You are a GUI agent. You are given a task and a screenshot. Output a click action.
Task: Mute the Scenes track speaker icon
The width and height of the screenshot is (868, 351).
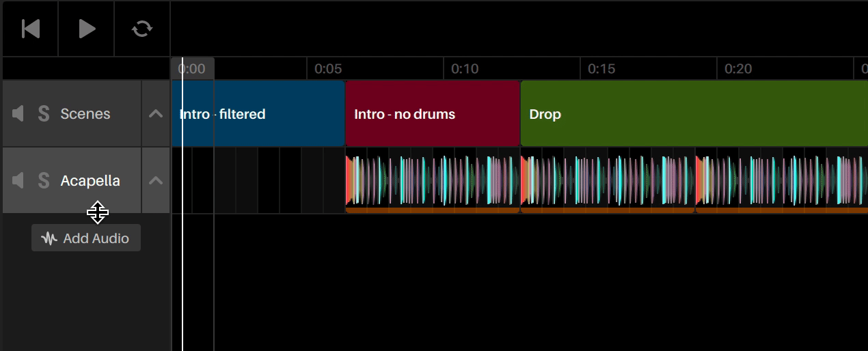pos(18,113)
